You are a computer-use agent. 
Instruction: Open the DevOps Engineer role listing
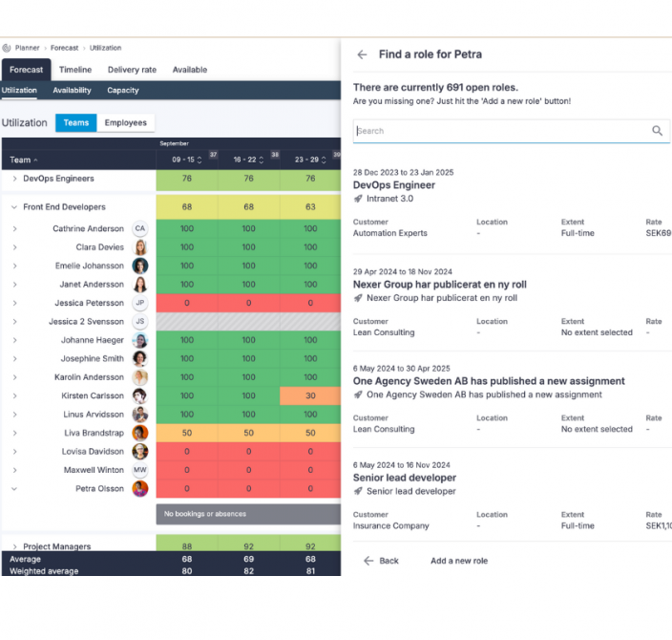pos(394,185)
